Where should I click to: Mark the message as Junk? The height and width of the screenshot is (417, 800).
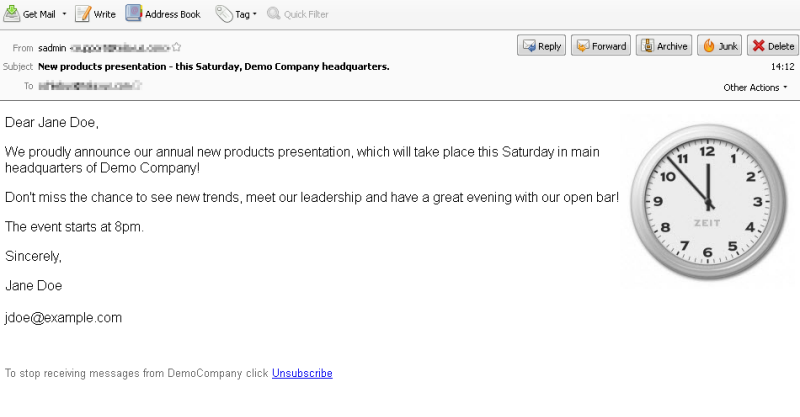coord(719,46)
